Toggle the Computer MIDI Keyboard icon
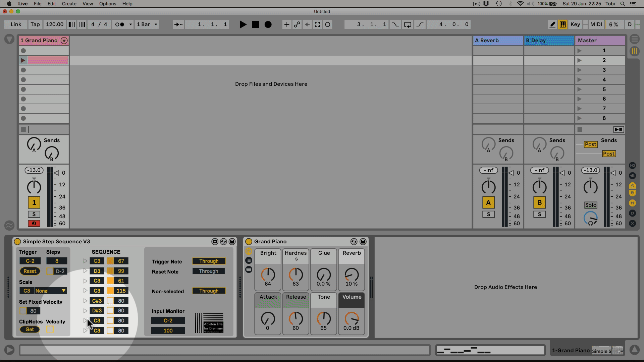This screenshot has width=644, height=362. [562, 24]
